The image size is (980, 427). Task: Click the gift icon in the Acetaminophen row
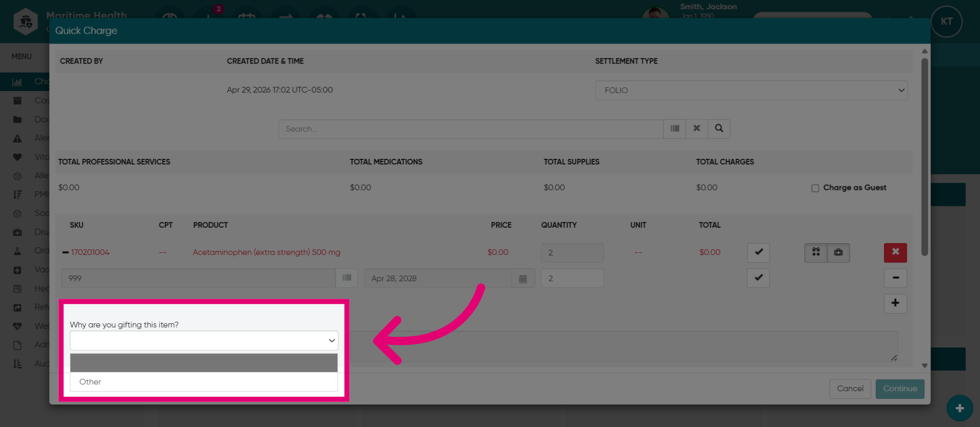(816, 252)
